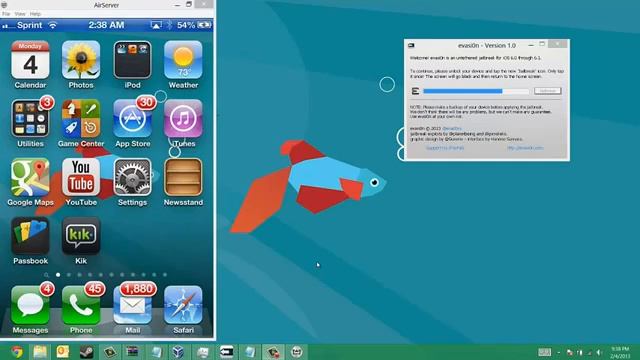Open Mail with 1,880 unread badge

(132, 305)
